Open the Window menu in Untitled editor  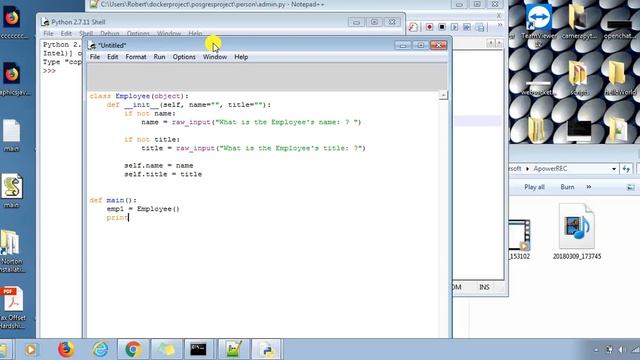point(215,57)
